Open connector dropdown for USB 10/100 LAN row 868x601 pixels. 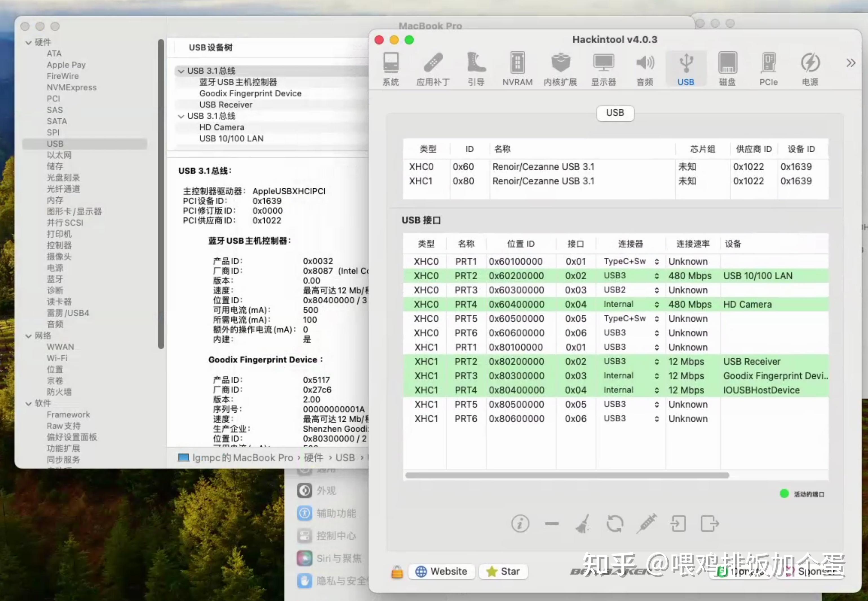[656, 276]
